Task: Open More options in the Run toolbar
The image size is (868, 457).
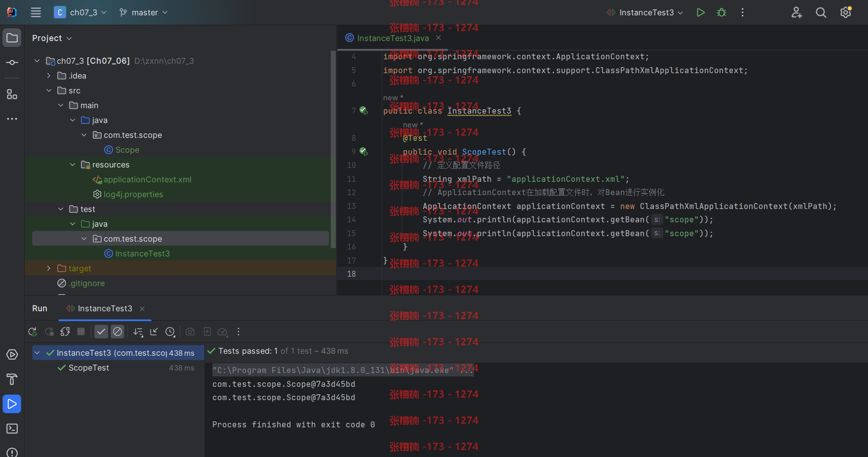Action: coord(238,332)
